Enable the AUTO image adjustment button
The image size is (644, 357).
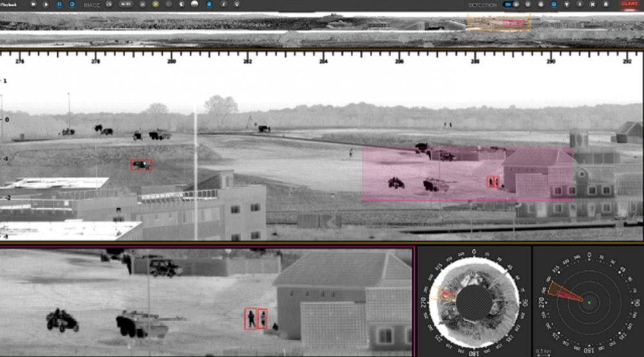[126, 4]
